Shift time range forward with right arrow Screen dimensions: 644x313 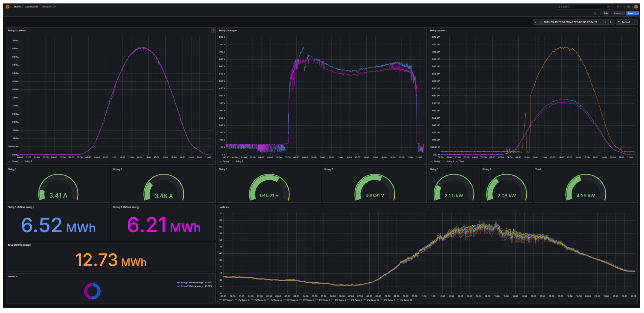click(x=606, y=22)
